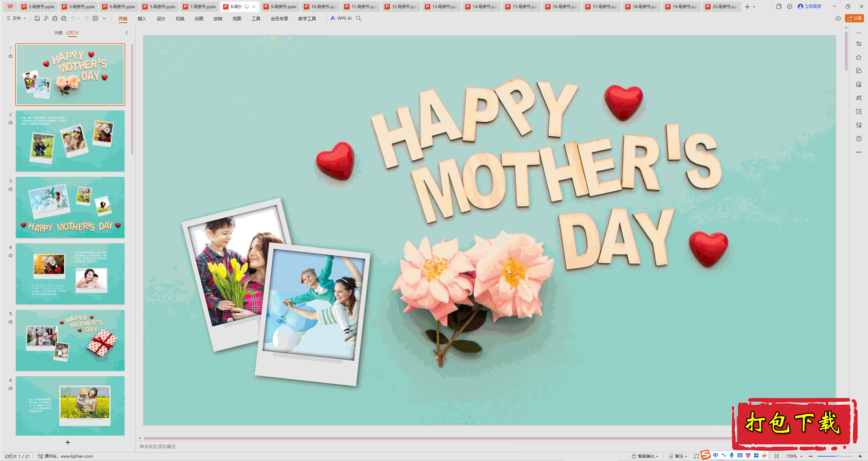
Task: Collapse the right sidebar with minus icon
Action: pyautogui.click(x=859, y=33)
